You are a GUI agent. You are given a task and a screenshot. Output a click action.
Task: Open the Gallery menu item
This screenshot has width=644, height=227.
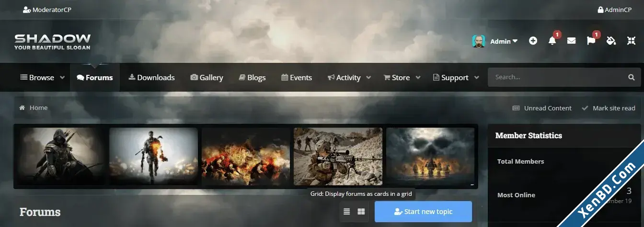tap(207, 77)
